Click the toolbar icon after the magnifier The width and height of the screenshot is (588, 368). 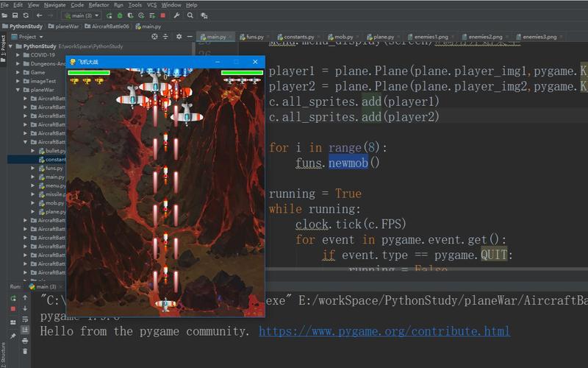[x=204, y=15]
